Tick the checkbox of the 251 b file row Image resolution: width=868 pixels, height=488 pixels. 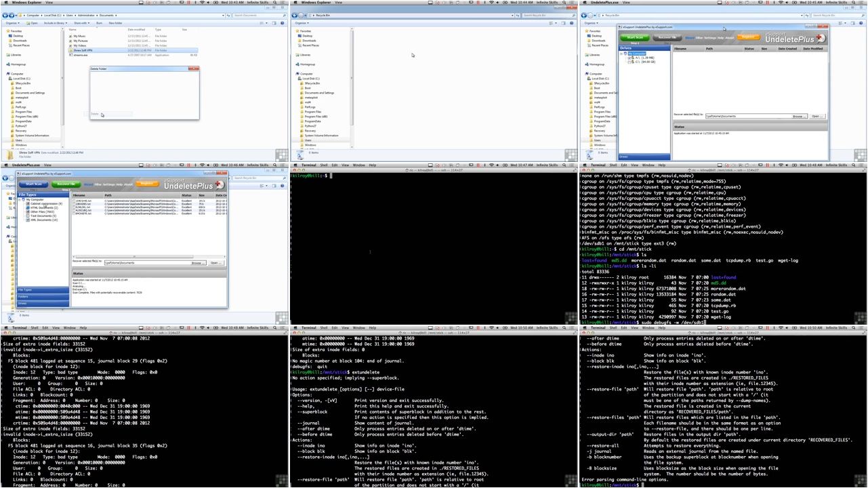(x=74, y=211)
